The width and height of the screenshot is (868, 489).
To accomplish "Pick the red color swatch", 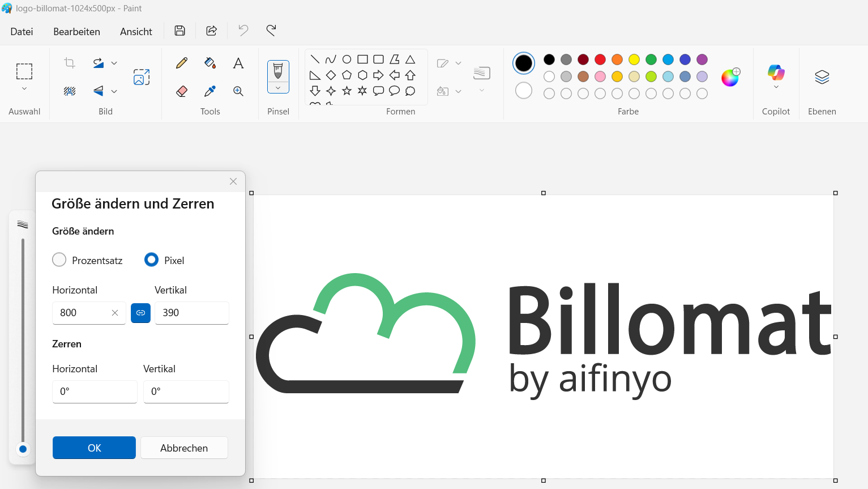I will 600,59.
